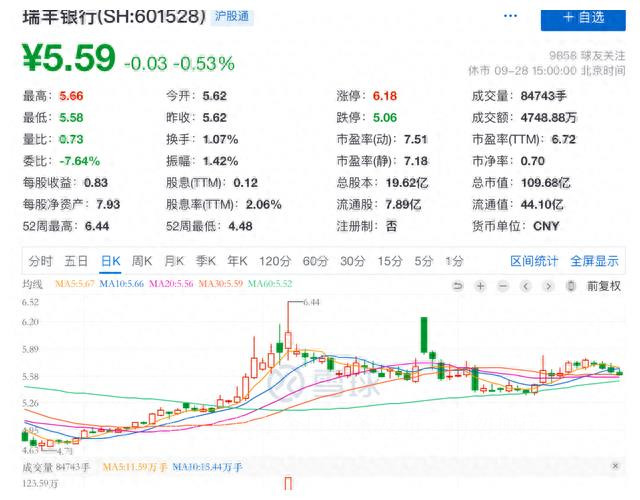Click the 货币单位 value CNY

coord(546,226)
